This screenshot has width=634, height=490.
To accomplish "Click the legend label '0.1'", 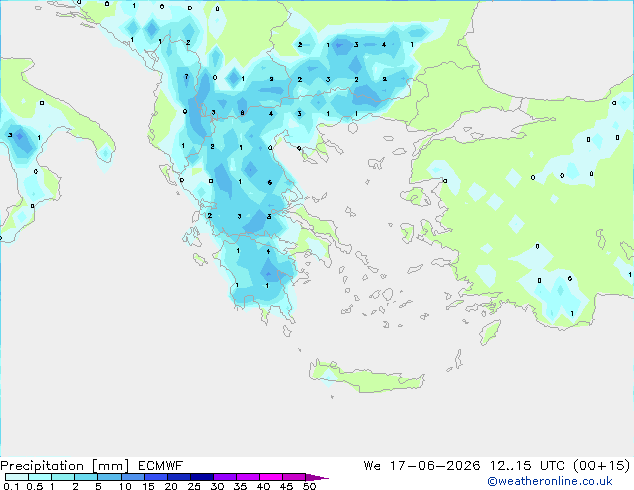I will coord(11,486).
